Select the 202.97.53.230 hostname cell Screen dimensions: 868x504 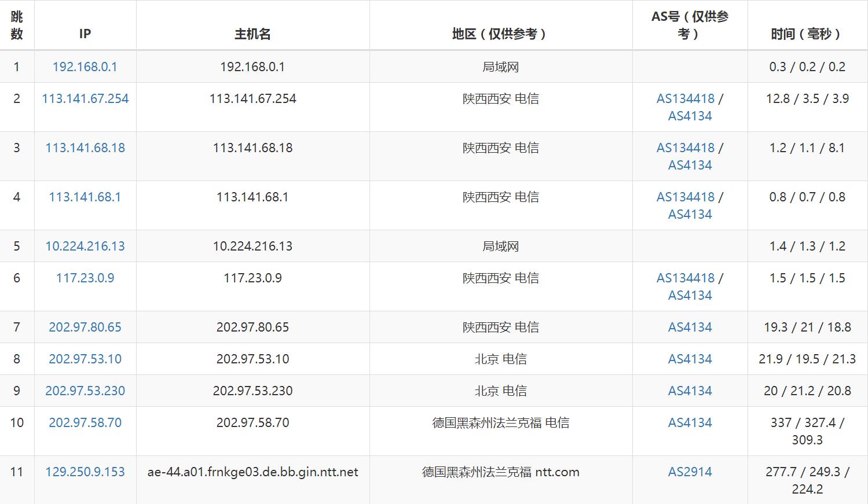253,391
